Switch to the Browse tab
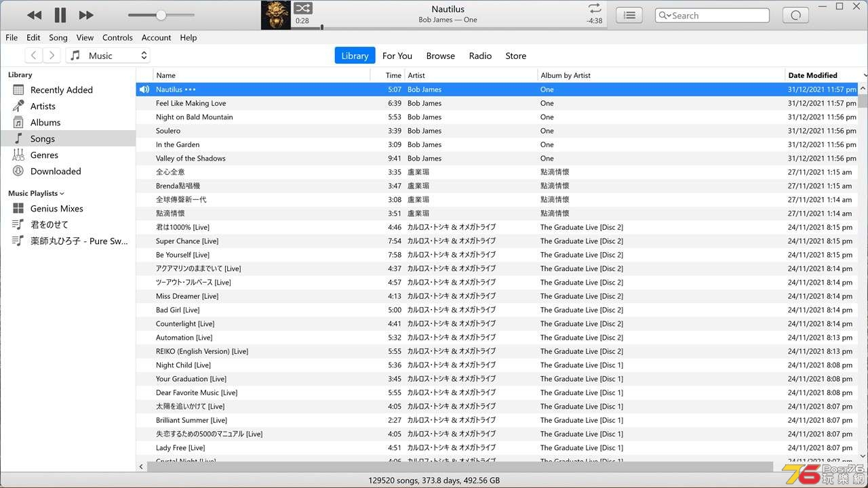This screenshot has height=488, width=868. coord(441,56)
